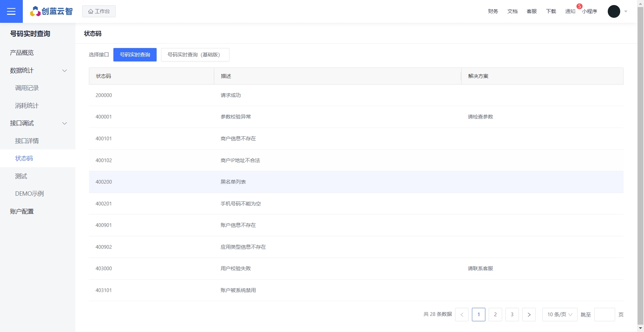The image size is (644, 332).
Task: Expand the avatar dropdown caret
Action: pyautogui.click(x=626, y=11)
